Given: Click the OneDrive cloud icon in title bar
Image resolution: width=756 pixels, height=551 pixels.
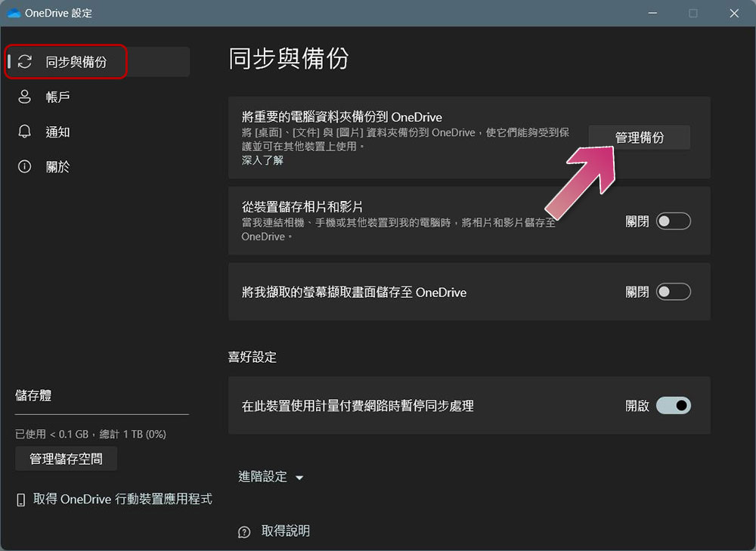Looking at the screenshot, I should point(14,13).
